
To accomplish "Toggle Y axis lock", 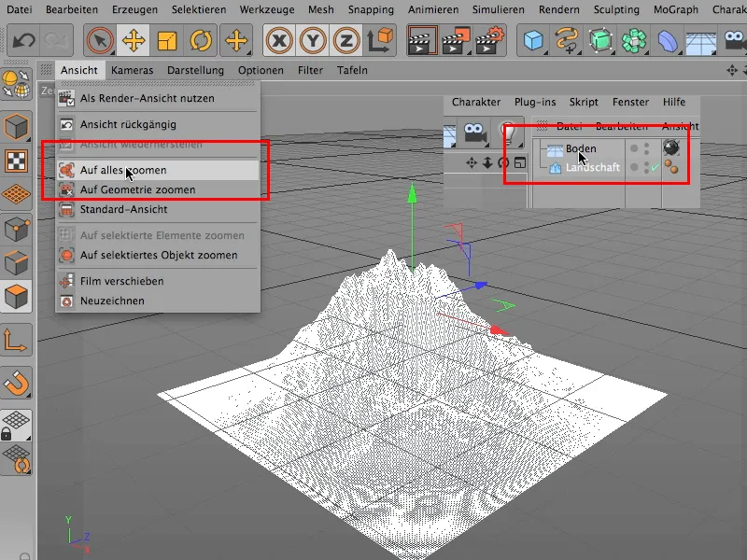I will [x=313, y=40].
